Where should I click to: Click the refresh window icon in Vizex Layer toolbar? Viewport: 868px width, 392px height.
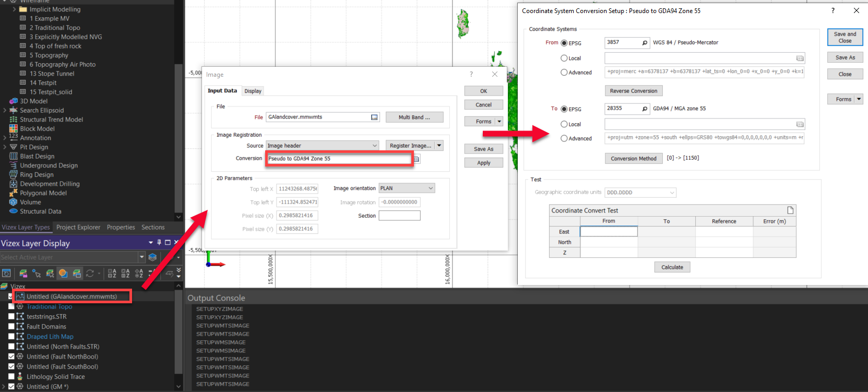[x=6, y=273]
